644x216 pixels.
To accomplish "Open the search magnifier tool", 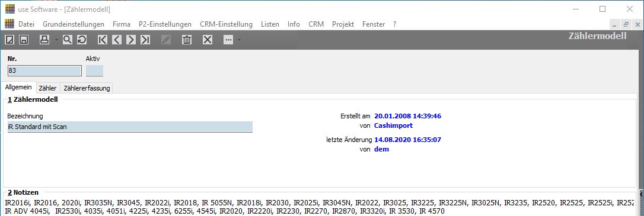I will tap(68, 40).
